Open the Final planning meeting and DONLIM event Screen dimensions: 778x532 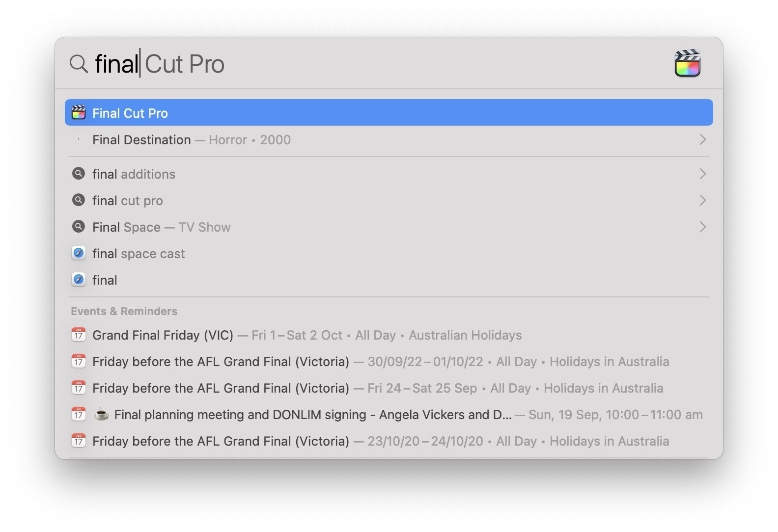coord(312,415)
